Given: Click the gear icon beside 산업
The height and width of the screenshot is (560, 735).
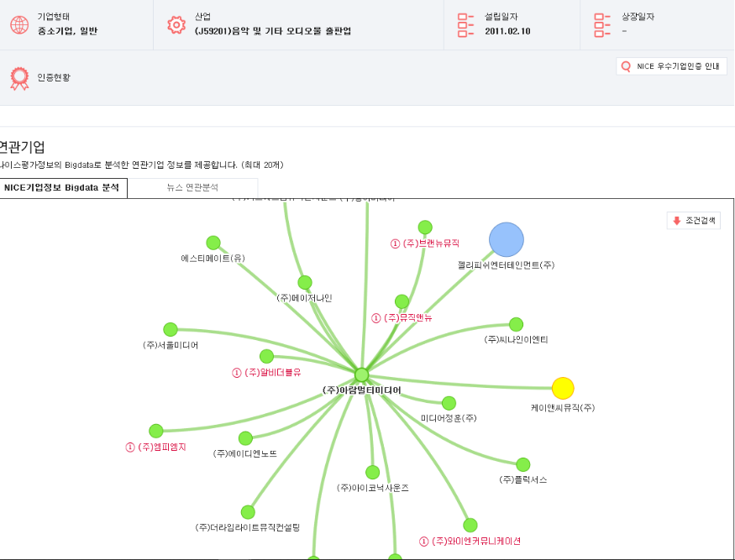Looking at the screenshot, I should [x=176, y=25].
